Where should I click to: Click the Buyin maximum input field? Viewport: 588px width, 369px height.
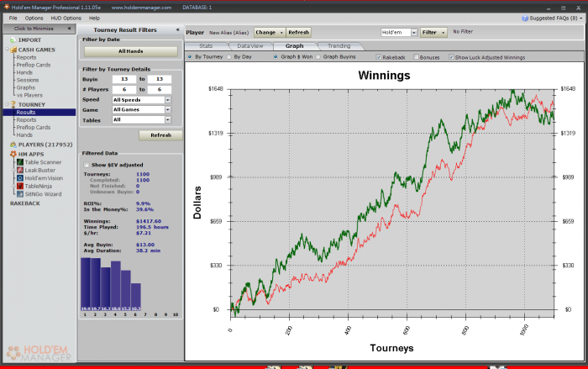[160, 79]
